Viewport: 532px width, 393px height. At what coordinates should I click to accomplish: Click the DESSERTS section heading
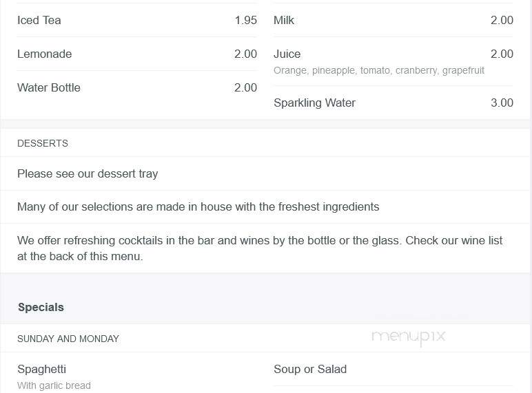43,143
